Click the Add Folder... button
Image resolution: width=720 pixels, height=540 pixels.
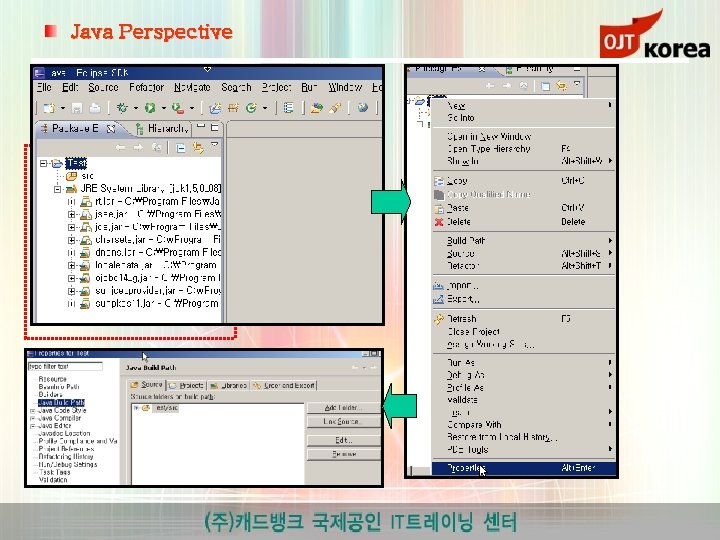pyautogui.click(x=343, y=408)
